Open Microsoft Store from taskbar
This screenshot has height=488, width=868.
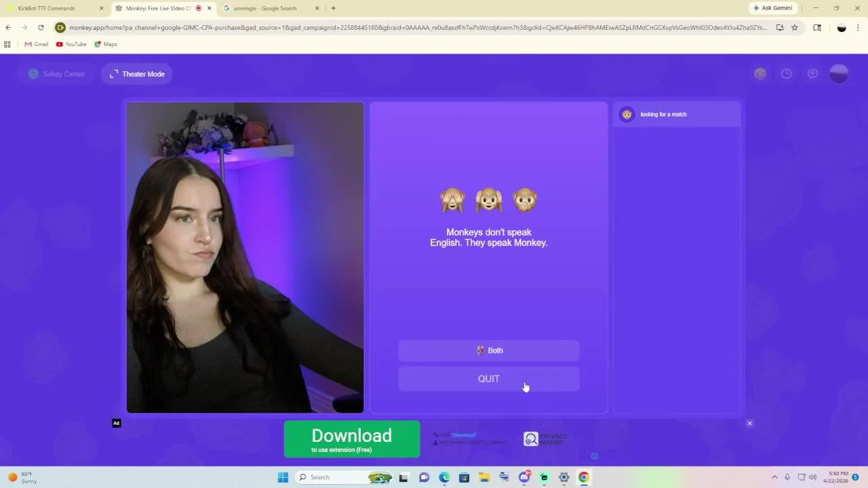click(x=464, y=477)
